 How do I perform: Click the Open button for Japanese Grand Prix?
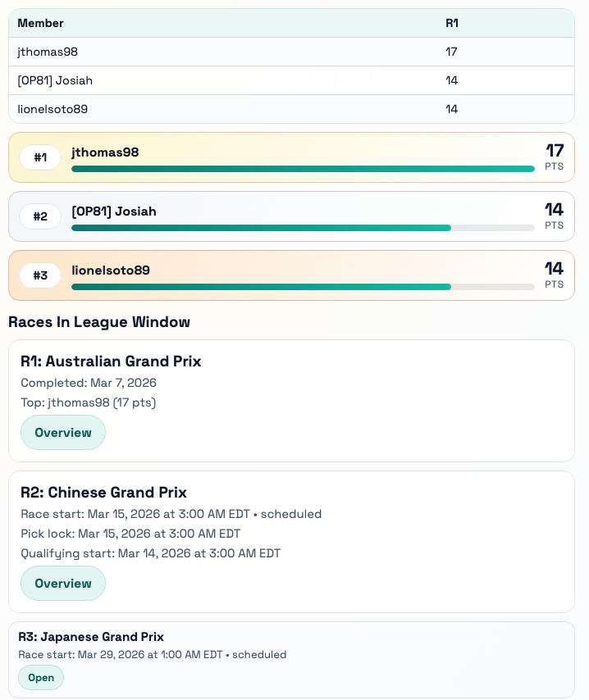coord(41,677)
